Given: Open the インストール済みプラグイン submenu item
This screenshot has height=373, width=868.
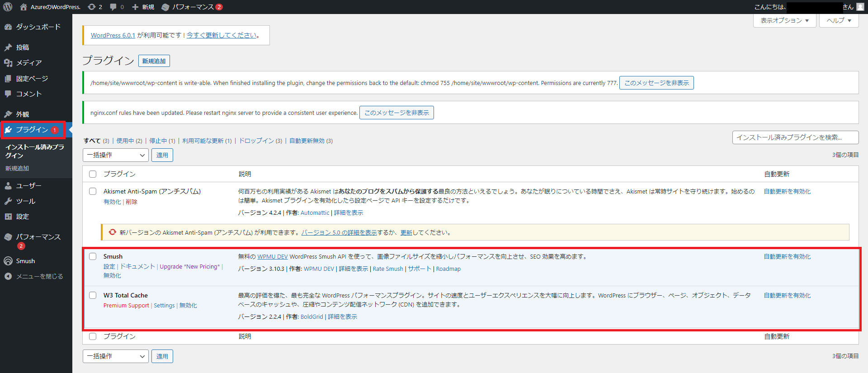Looking at the screenshot, I should click(35, 151).
